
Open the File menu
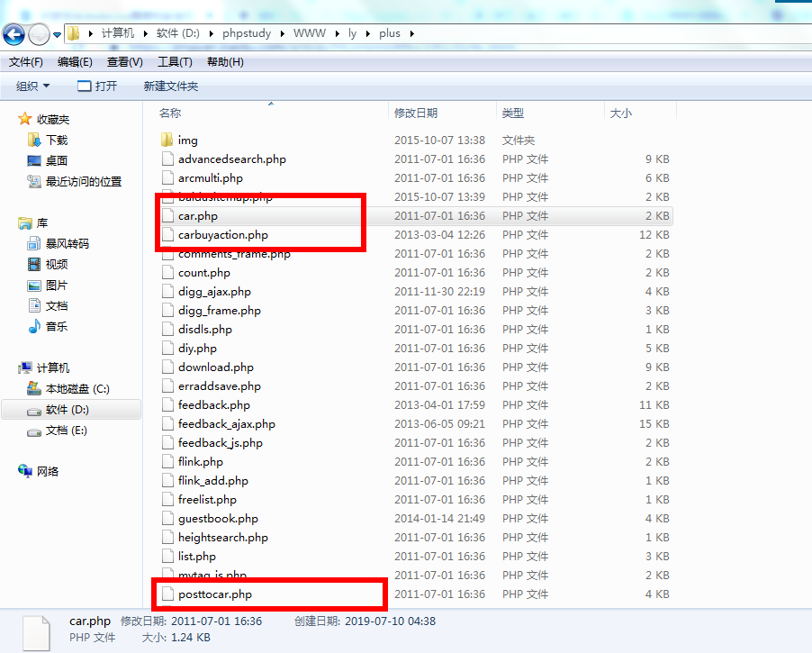(25, 62)
